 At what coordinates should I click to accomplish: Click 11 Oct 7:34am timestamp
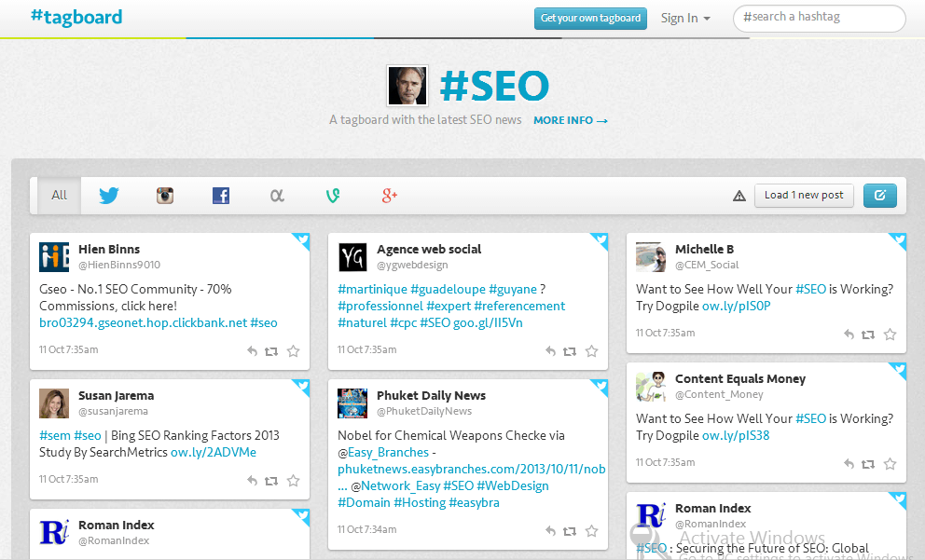(x=367, y=529)
